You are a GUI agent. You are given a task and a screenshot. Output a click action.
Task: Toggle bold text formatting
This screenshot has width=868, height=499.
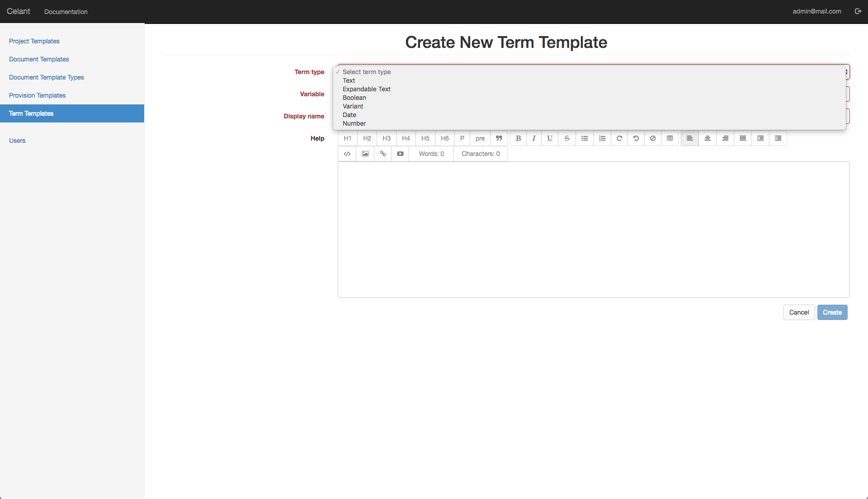click(518, 138)
